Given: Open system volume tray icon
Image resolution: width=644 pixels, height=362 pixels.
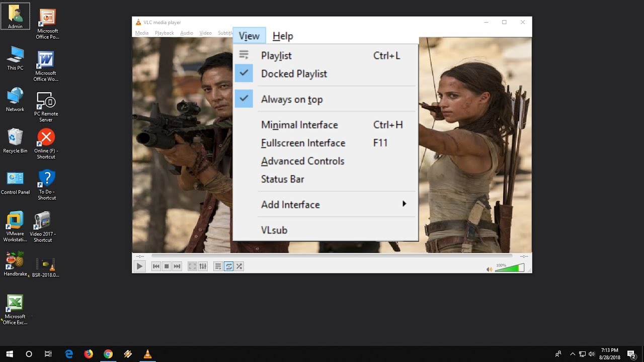Looking at the screenshot, I should click(x=591, y=354).
